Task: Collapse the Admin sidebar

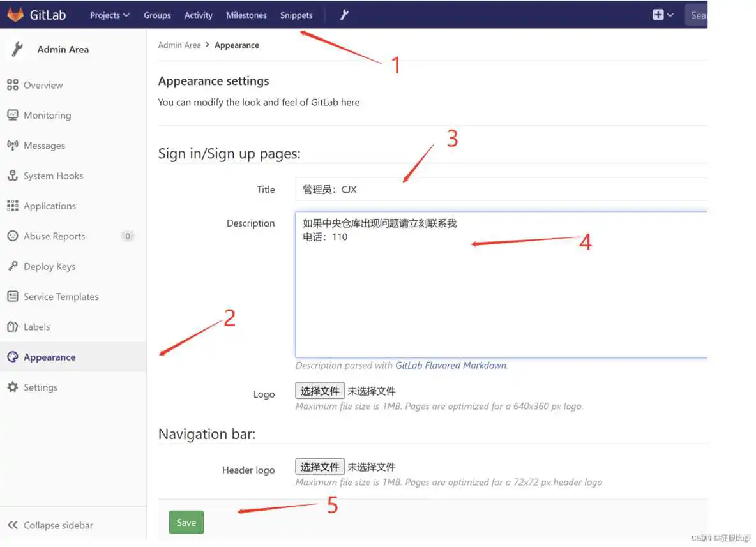Action: [57, 525]
